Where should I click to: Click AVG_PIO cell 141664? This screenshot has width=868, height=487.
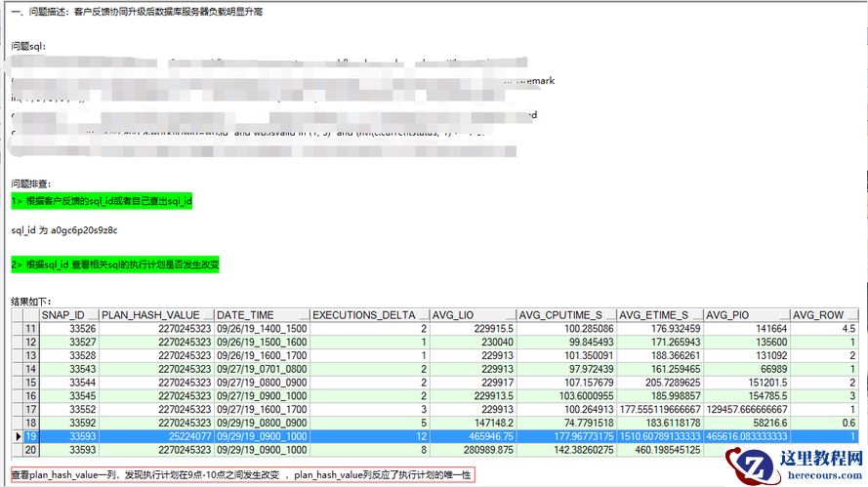point(746,329)
